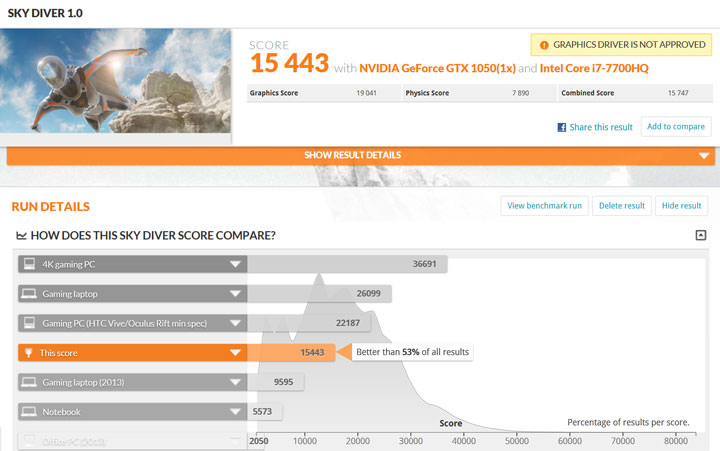Open the 4K gaming PC dropdown arrow
Viewport: 720px width, 451px height.
235,265
